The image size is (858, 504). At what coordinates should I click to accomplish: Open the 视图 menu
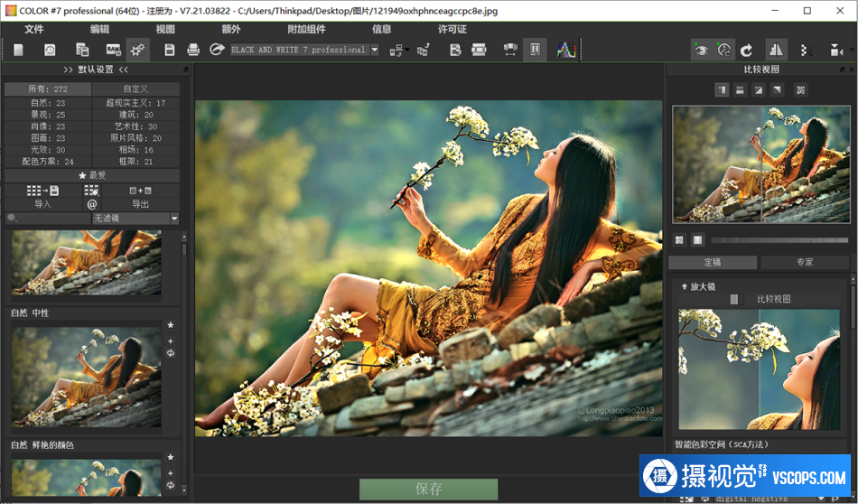[x=165, y=29]
